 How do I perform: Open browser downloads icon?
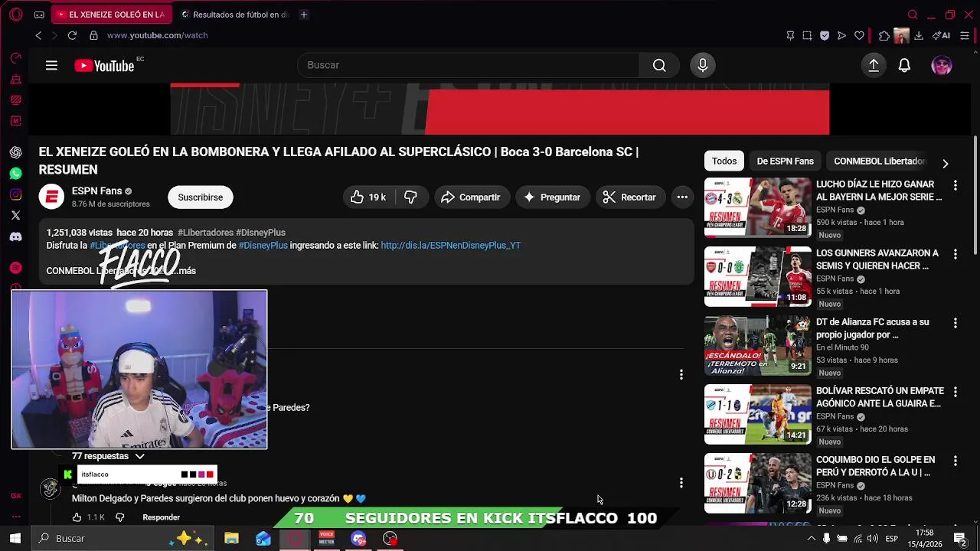coord(919,35)
